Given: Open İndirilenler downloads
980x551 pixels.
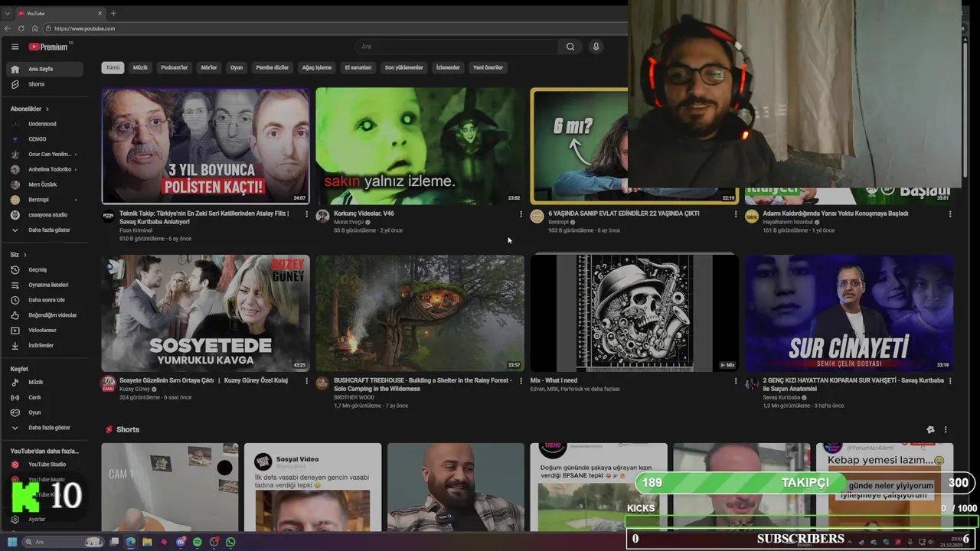Looking at the screenshot, I should click(x=44, y=345).
